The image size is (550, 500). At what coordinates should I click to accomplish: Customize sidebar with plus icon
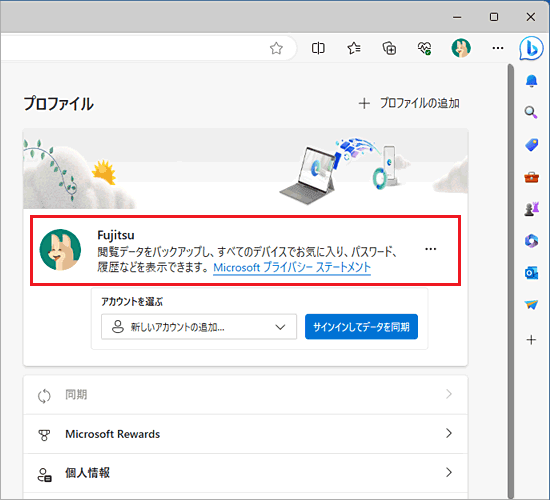tap(531, 340)
